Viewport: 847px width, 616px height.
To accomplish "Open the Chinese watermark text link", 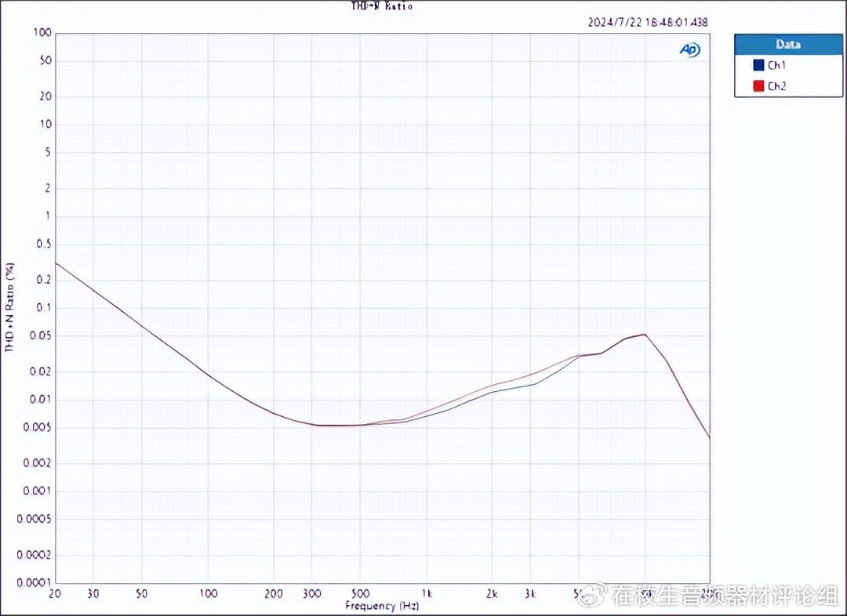I will [725, 596].
